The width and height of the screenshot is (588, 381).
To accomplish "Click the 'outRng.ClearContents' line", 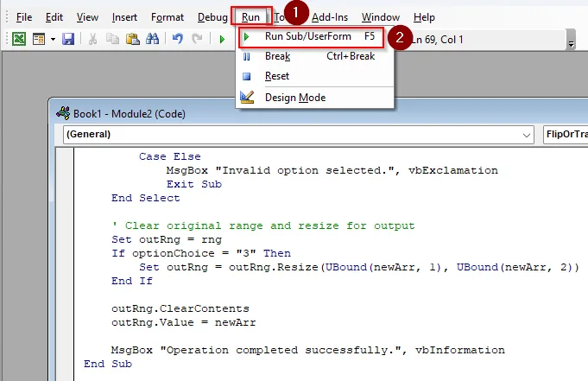I will point(180,308).
